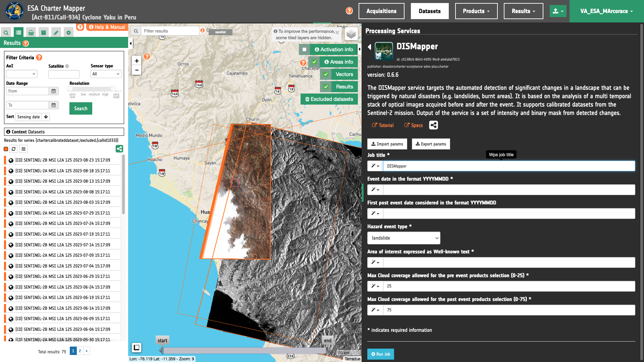The height and width of the screenshot is (362, 644).
Task: Click the green share results icon
Action: pyautogui.click(x=119, y=149)
